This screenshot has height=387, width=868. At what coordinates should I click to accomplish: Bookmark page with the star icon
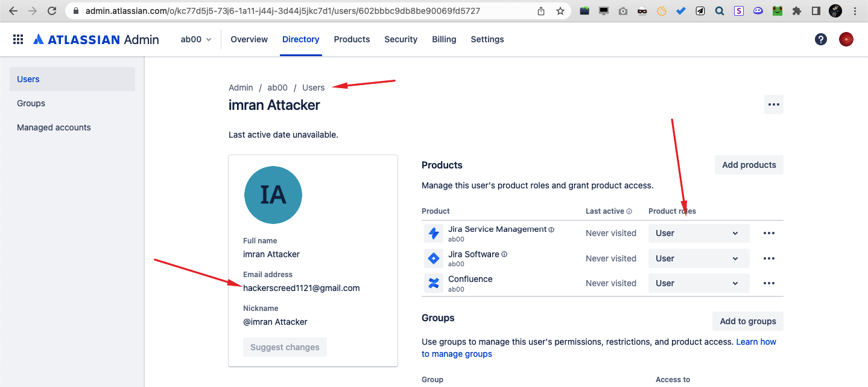(560, 11)
